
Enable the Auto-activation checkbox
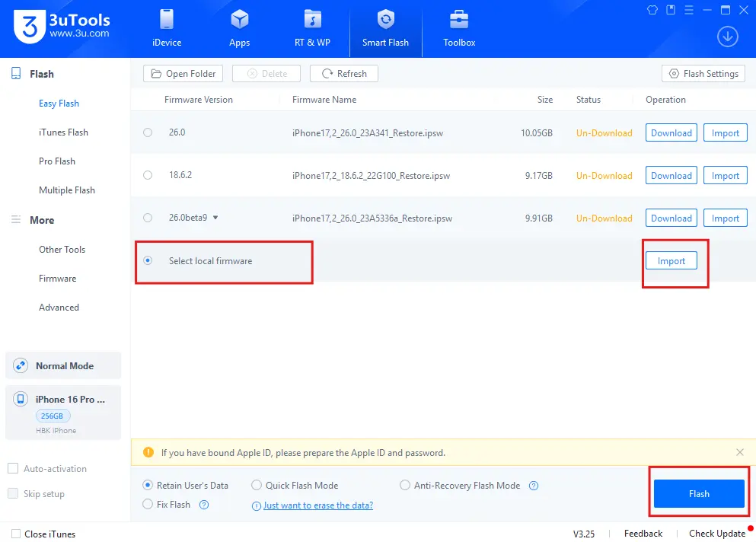coord(13,469)
